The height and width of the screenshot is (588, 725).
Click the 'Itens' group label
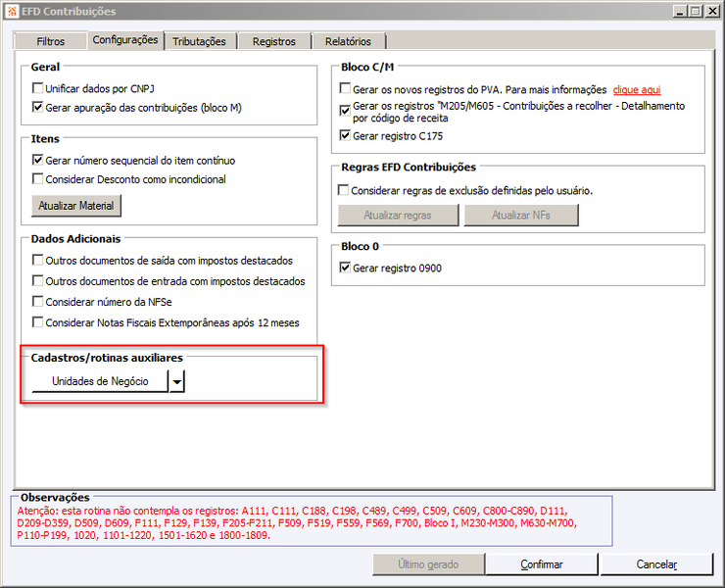[x=45, y=139]
